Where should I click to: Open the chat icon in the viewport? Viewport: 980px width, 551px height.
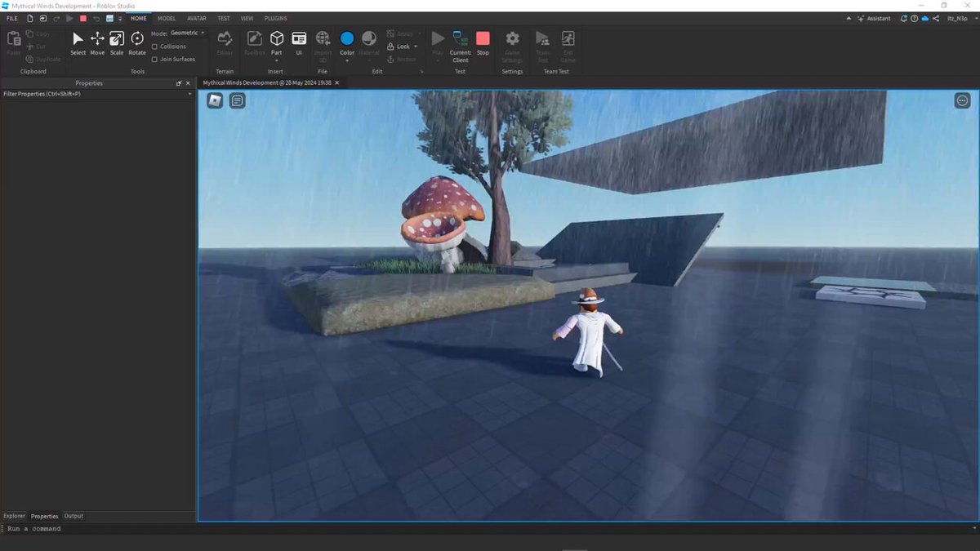click(237, 100)
